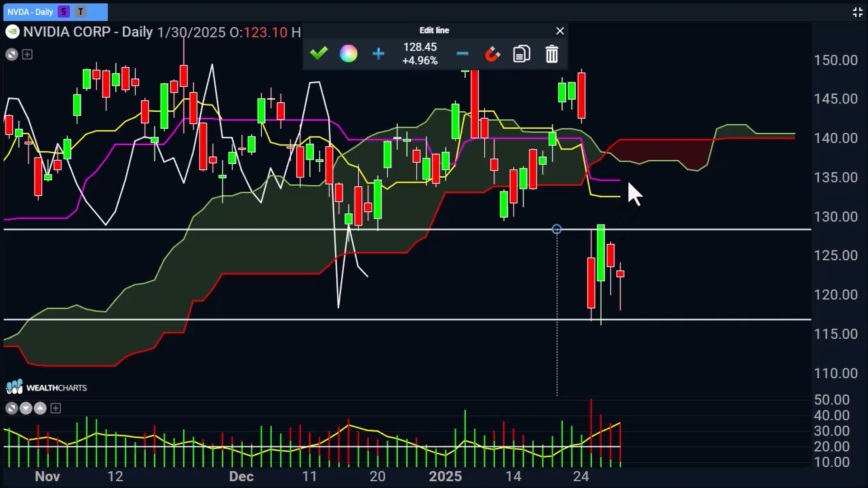Viewport: 868px width, 488px height.
Task: Increase line price with blue plus
Action: tap(378, 54)
